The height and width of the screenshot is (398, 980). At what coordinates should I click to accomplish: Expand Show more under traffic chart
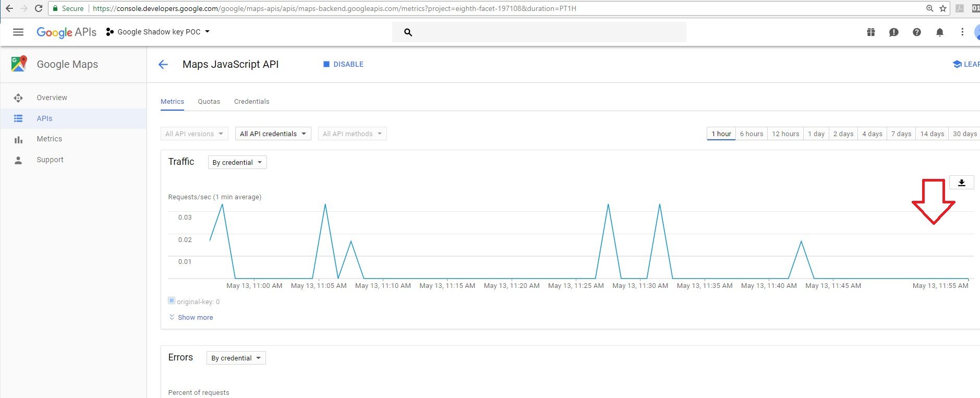(x=191, y=317)
